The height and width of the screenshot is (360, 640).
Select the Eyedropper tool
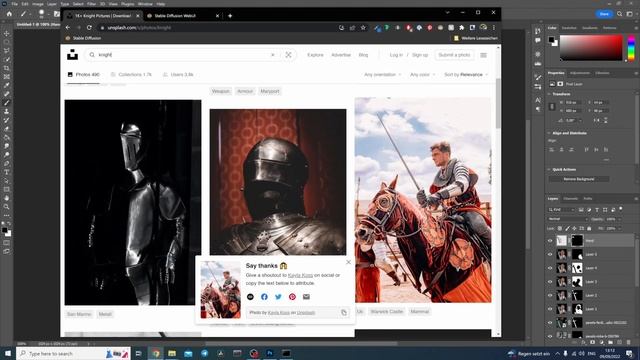pyautogui.click(x=6, y=85)
